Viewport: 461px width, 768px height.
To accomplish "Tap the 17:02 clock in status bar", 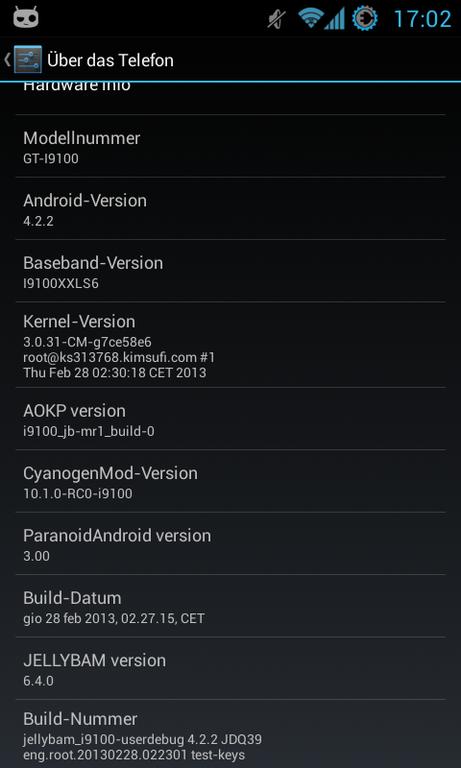I will (x=422, y=19).
